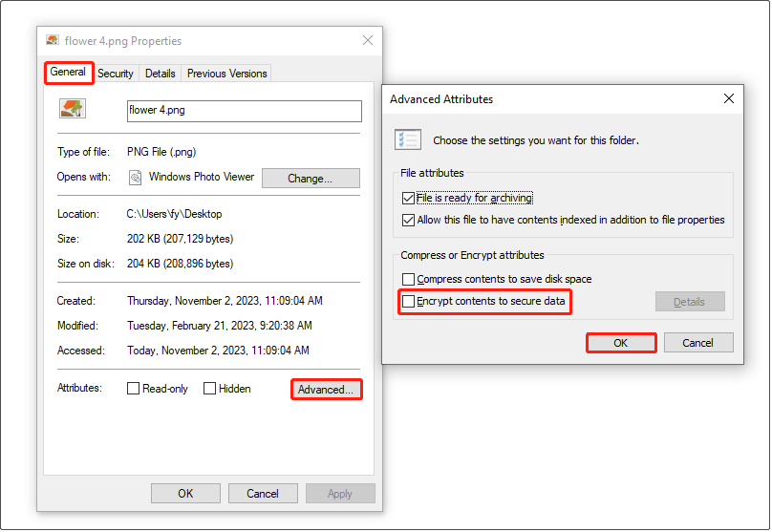Screen dimensions: 772x532
Task: Click the size on disk value 204 KB
Action: tap(181, 264)
